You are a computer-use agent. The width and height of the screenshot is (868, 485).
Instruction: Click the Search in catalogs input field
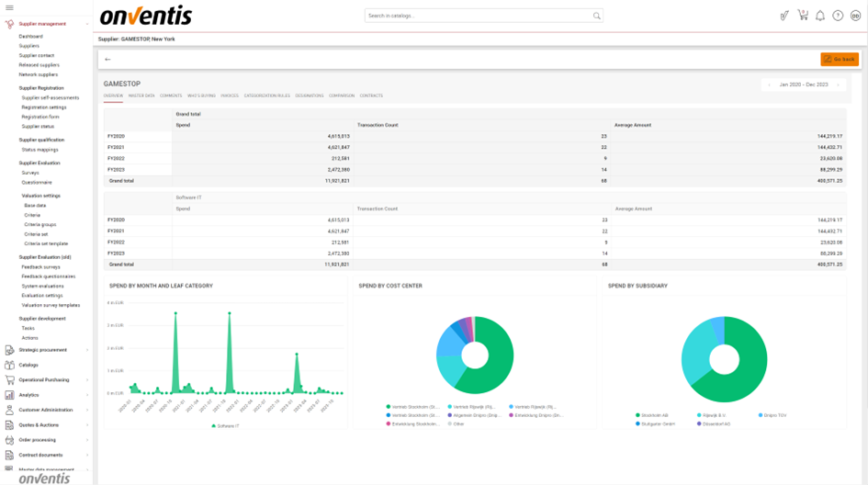478,16
